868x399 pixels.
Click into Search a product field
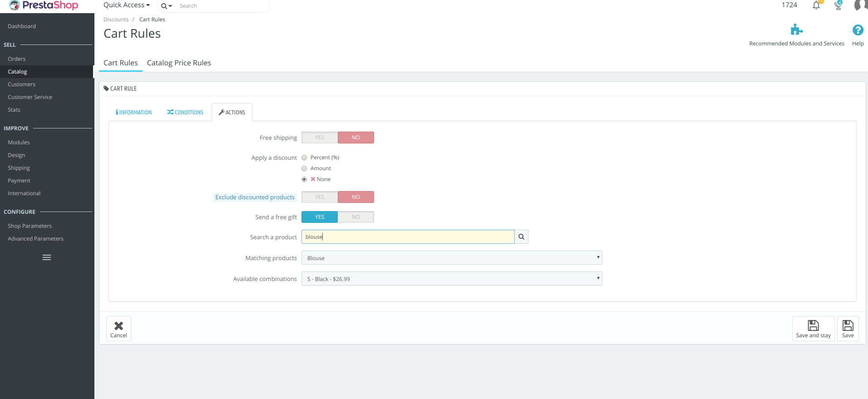click(408, 237)
